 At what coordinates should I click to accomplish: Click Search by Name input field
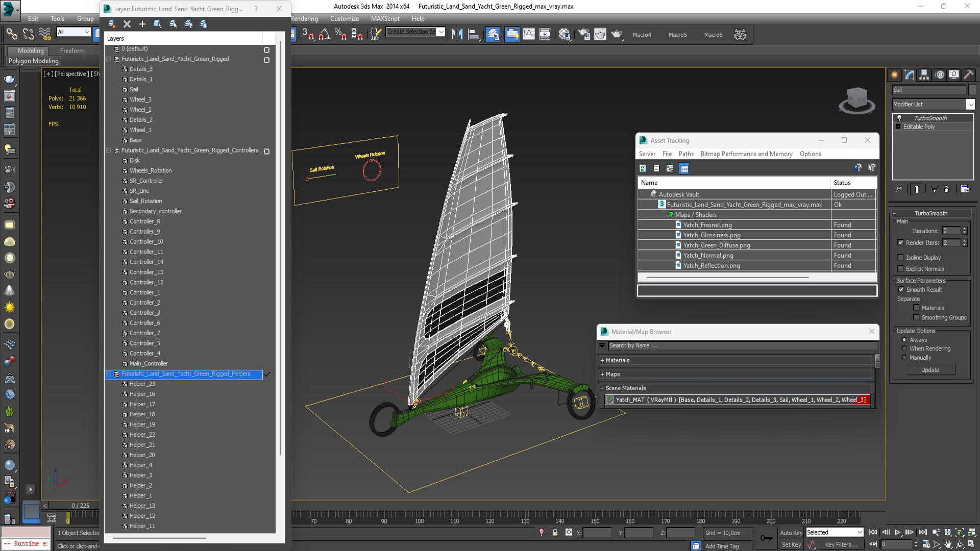[740, 345]
